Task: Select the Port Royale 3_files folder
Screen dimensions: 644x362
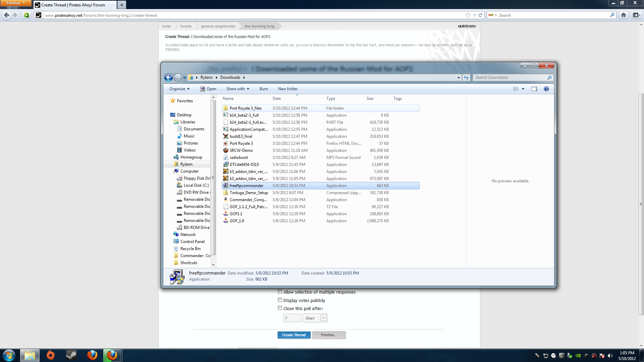Action: pos(320,108)
